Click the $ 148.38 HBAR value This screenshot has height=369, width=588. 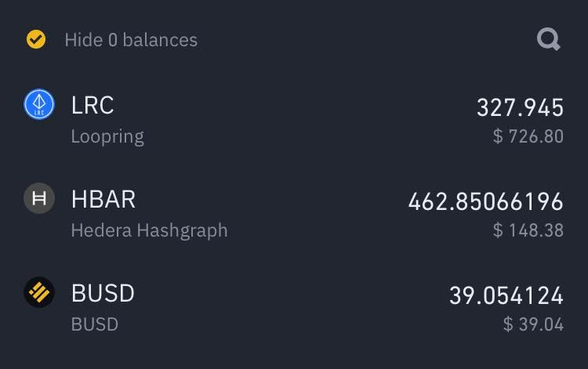point(528,230)
